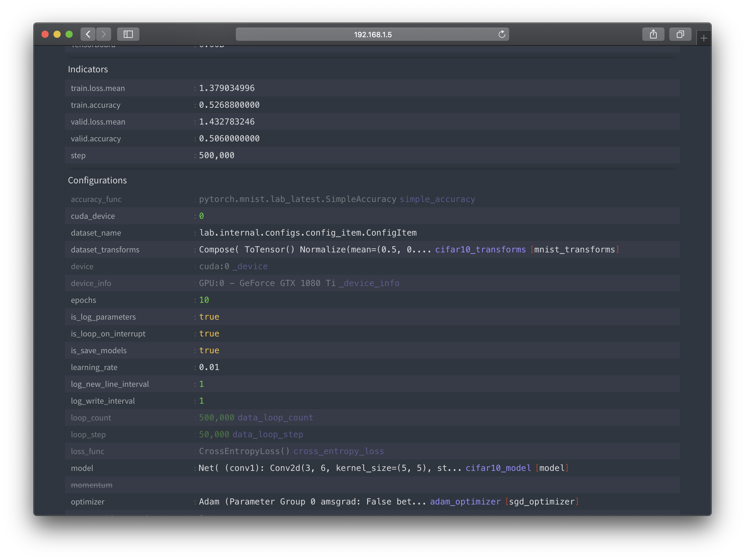The image size is (745, 560).
Task: Follow the cifar10_transforms link
Action: click(481, 249)
